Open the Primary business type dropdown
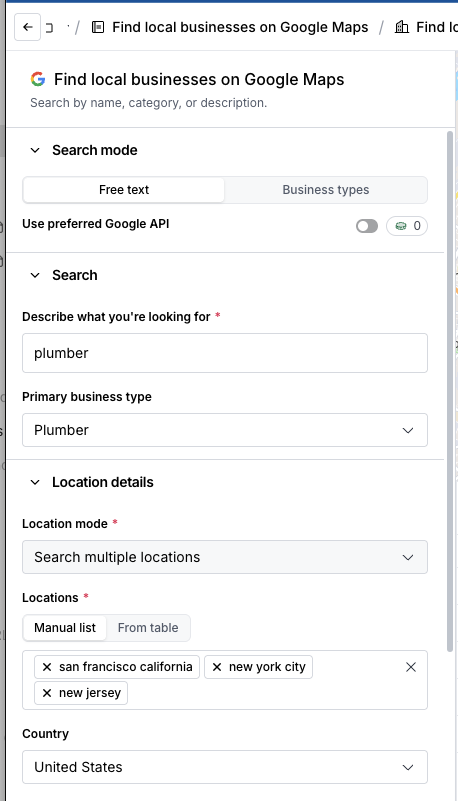This screenshot has height=801, width=458. (x=225, y=430)
